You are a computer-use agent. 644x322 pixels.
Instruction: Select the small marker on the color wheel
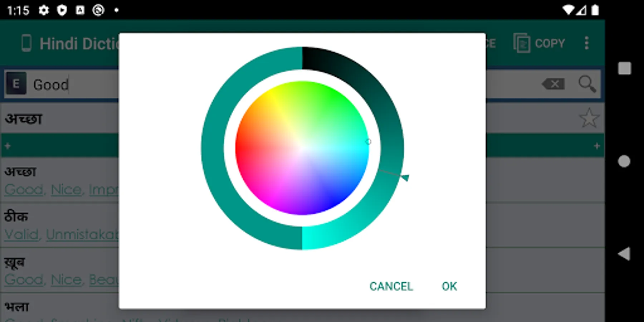[368, 142]
